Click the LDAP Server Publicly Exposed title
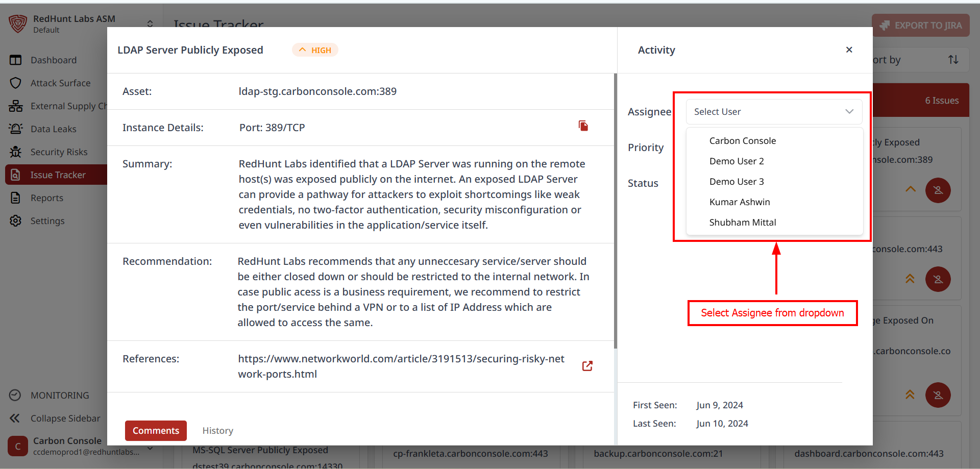Screen dimensions: 980x469 coord(190,50)
